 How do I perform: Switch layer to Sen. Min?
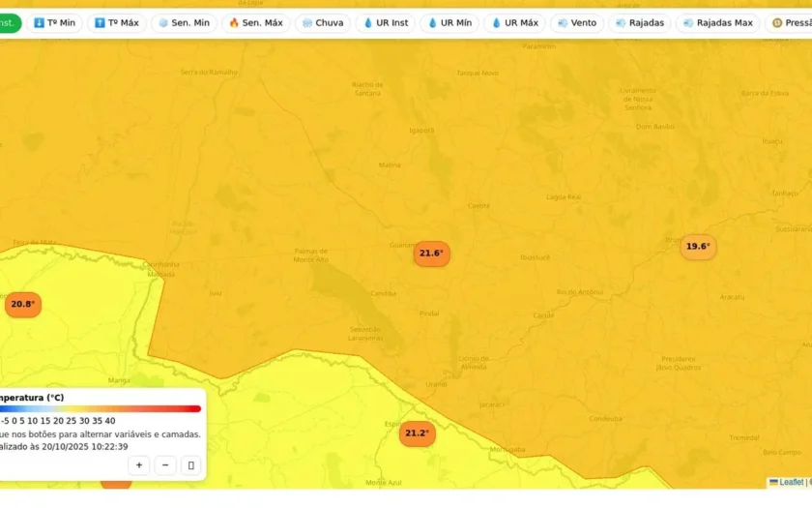184,23
